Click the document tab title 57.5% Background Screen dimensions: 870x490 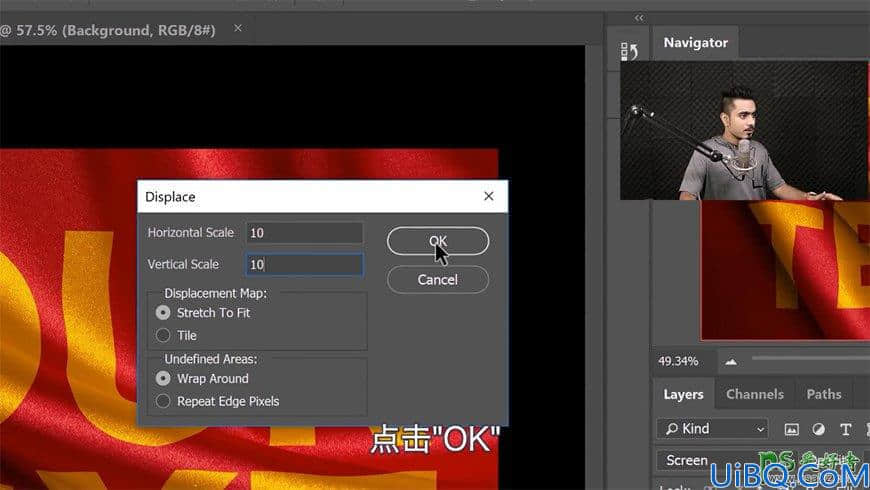tap(108, 30)
